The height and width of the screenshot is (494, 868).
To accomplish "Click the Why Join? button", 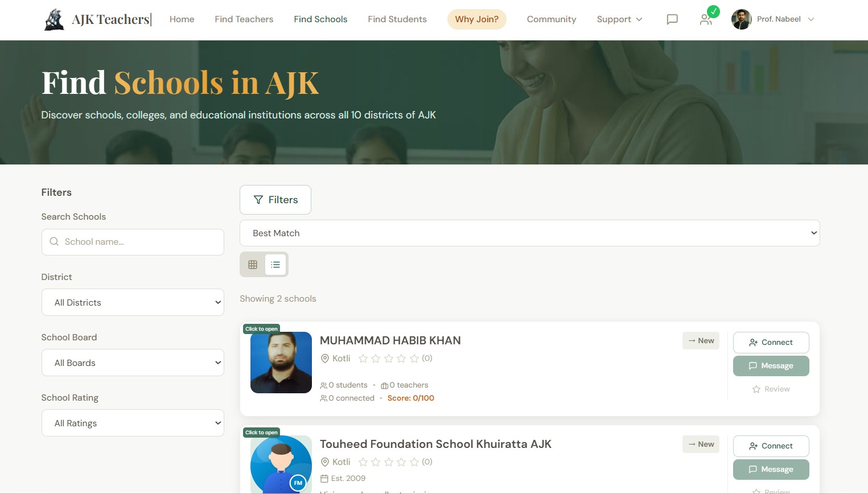I will pyautogui.click(x=477, y=19).
